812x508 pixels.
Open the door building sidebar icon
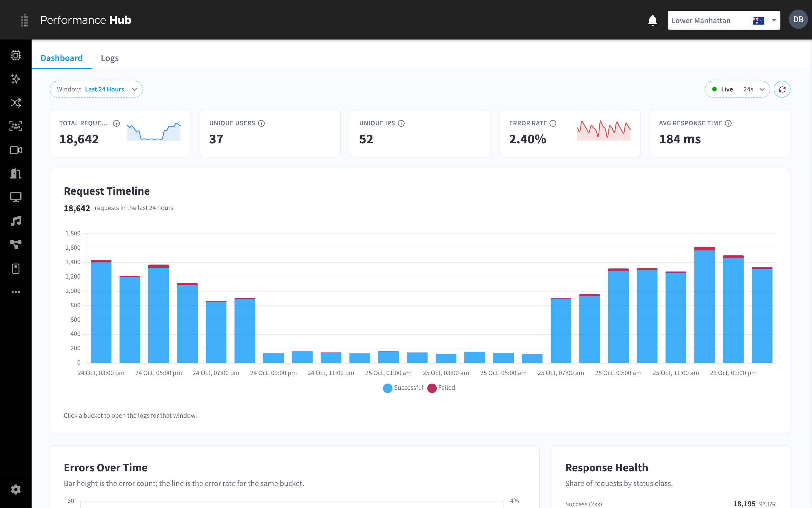click(x=16, y=174)
